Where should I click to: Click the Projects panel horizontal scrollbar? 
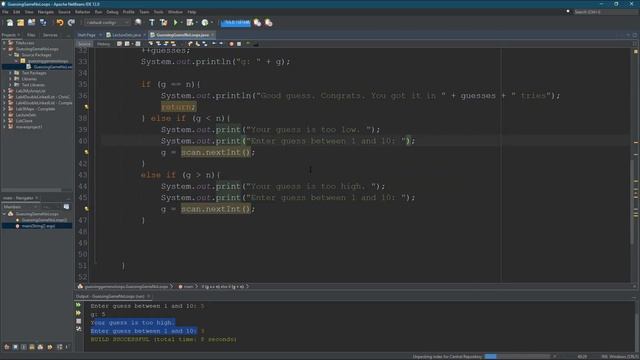(x=31, y=190)
